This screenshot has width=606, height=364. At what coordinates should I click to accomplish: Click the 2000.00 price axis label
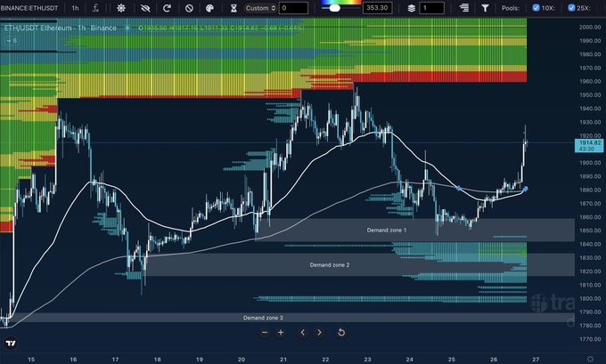coord(590,27)
